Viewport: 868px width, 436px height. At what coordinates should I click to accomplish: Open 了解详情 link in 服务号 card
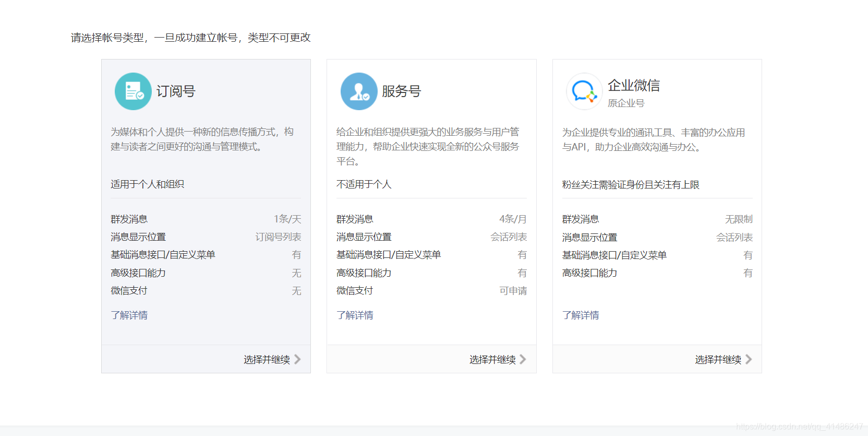pos(355,315)
